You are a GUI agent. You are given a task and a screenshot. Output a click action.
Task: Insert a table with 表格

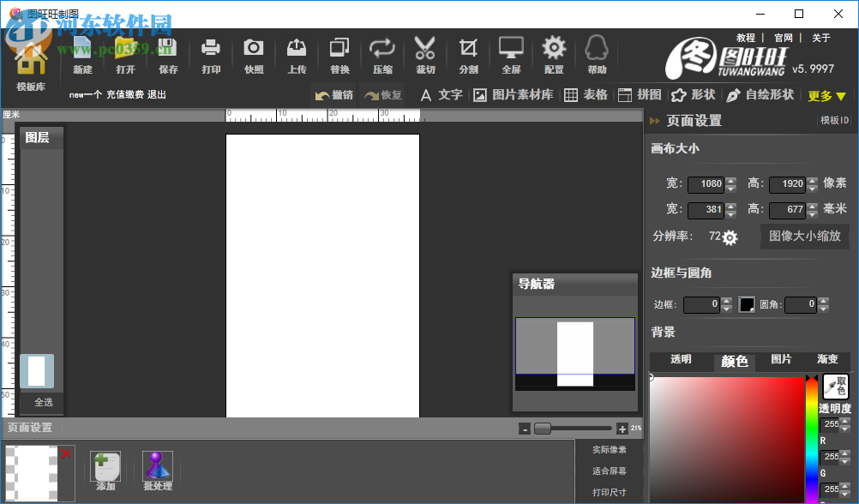pos(586,95)
